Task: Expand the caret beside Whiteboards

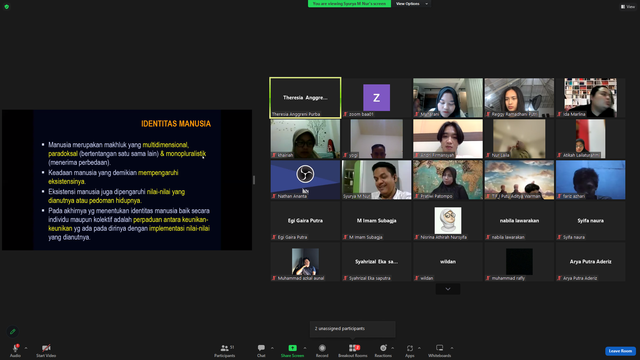Action: coord(452,348)
